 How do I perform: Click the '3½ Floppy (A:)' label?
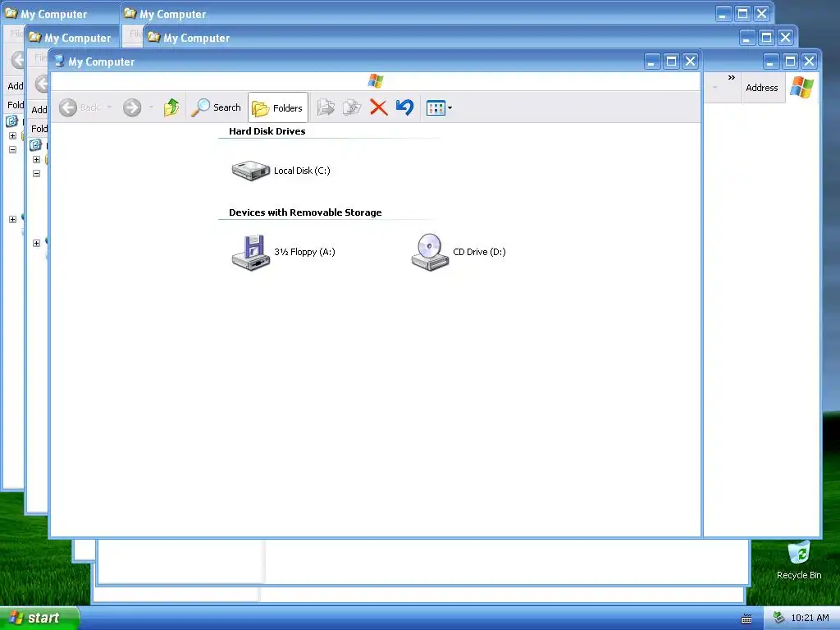(304, 252)
